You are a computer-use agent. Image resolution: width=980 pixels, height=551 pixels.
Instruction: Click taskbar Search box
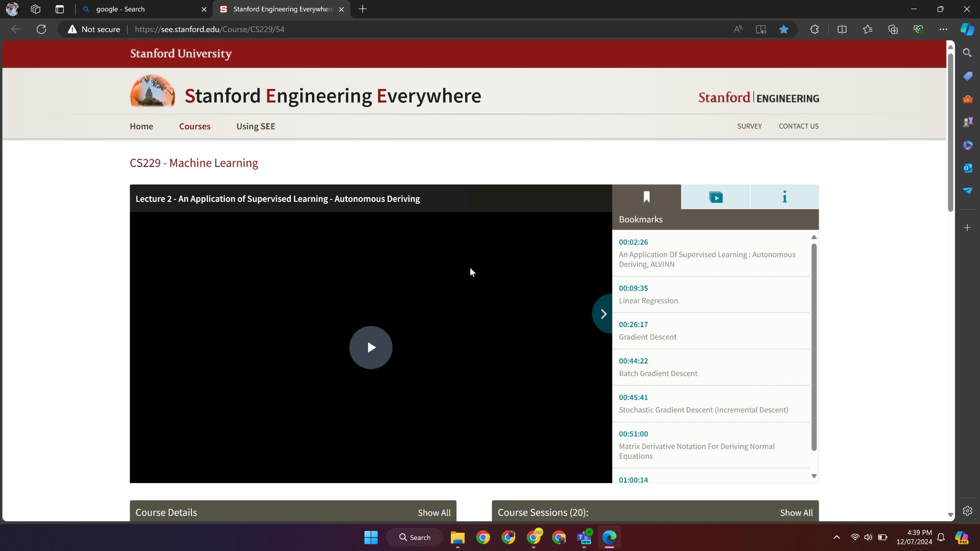[x=414, y=538]
